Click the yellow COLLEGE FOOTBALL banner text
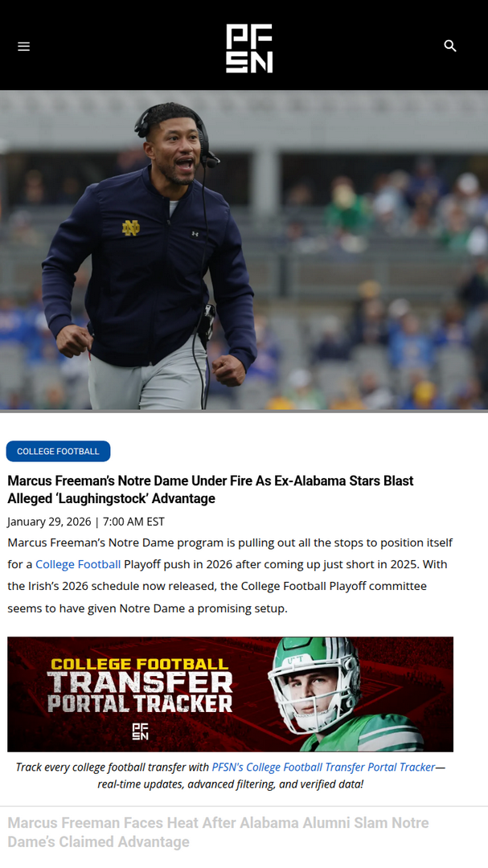The height and width of the screenshot is (868, 488). point(140,664)
